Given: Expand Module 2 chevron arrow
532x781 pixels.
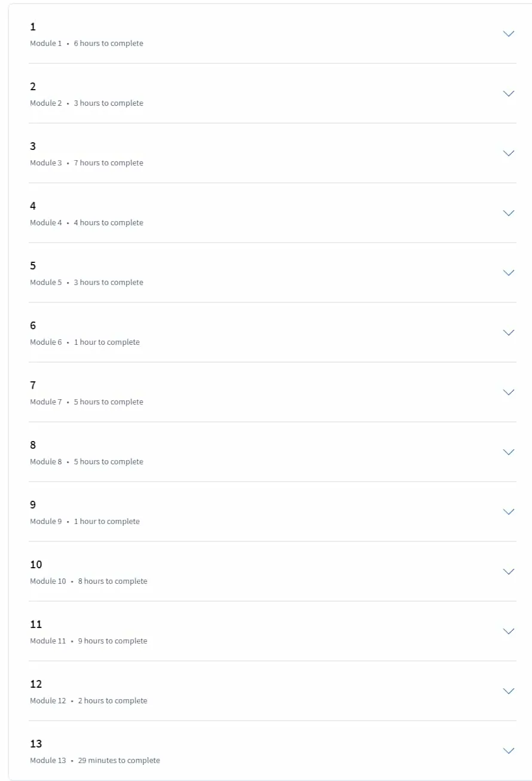Looking at the screenshot, I should click(x=509, y=94).
